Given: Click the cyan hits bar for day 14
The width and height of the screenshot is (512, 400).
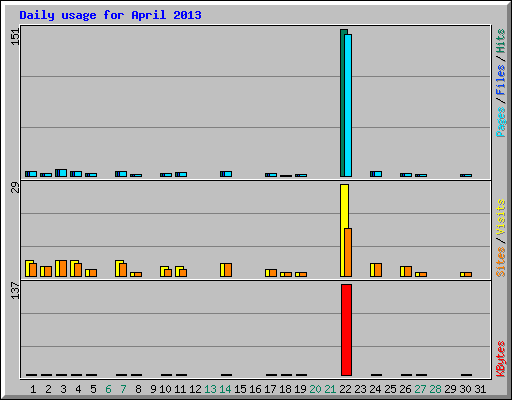Looking at the screenshot, I should [x=228, y=174].
